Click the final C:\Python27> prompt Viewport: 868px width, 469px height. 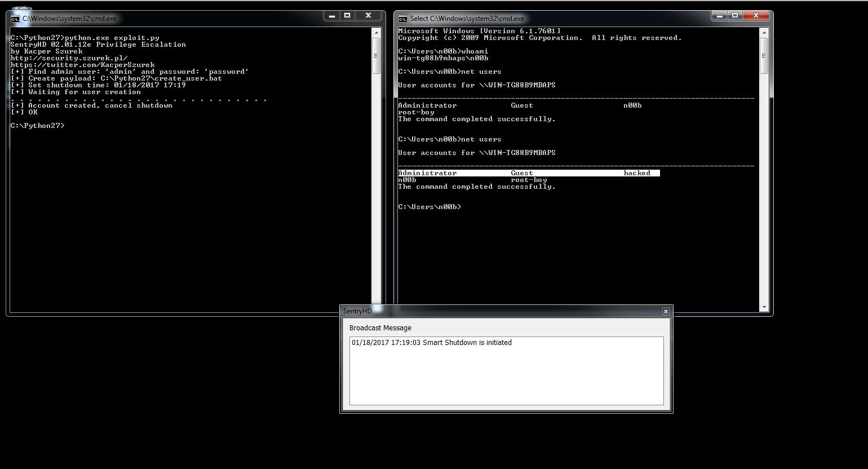pos(38,126)
